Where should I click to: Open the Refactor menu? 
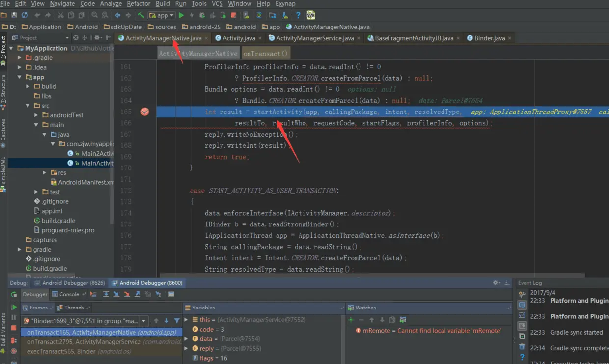[138, 4]
